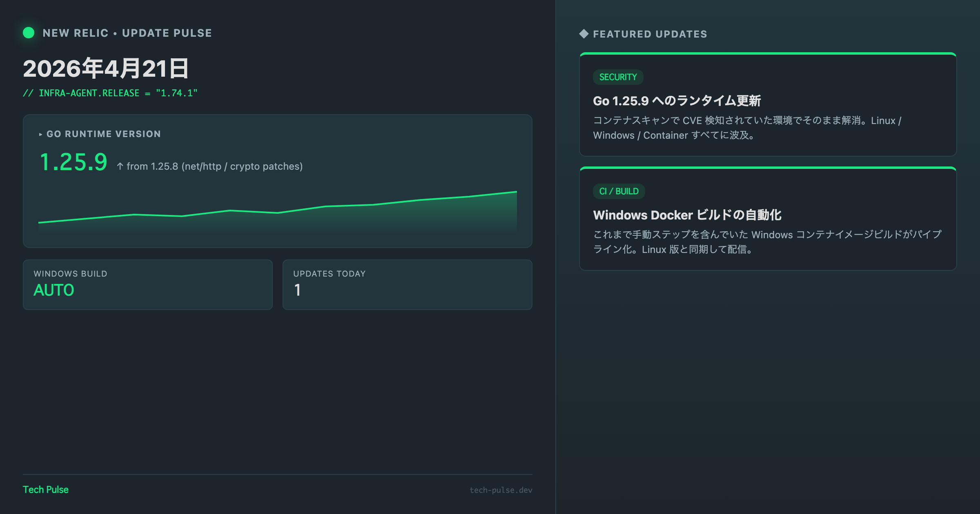Click the Tech Pulse footer brand
Viewport: 980px width, 514px height.
pyautogui.click(x=46, y=490)
